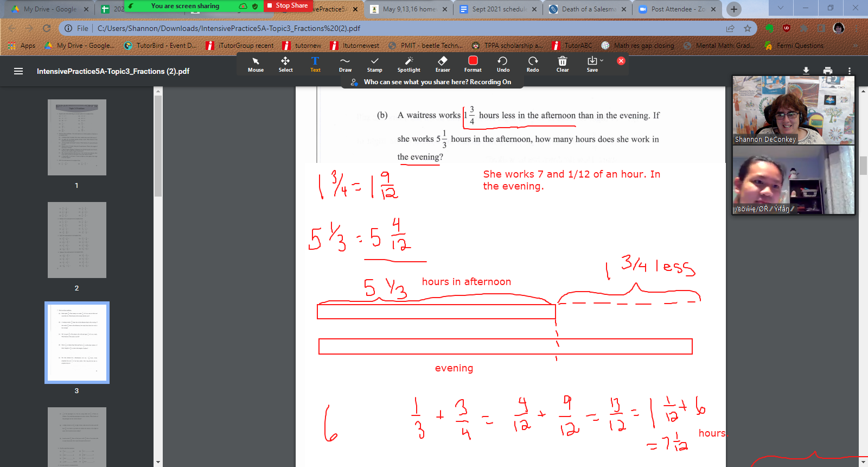Image resolution: width=868 pixels, height=467 pixels.
Task: Enable the Spotlight tool
Action: pos(409,64)
